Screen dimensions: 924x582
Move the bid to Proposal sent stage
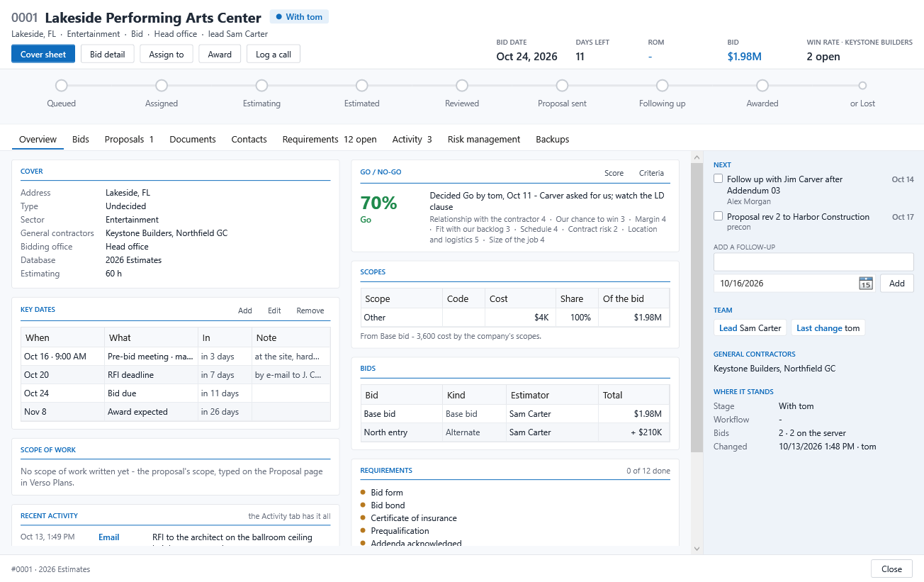click(562, 86)
